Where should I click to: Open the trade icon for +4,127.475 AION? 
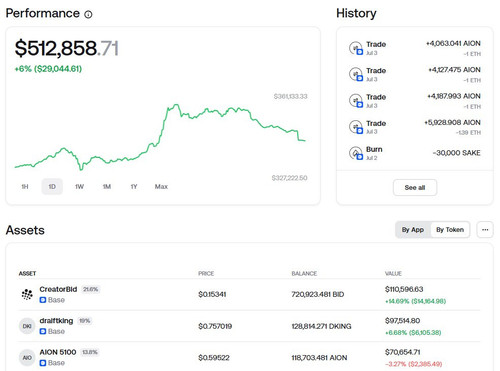click(x=356, y=74)
